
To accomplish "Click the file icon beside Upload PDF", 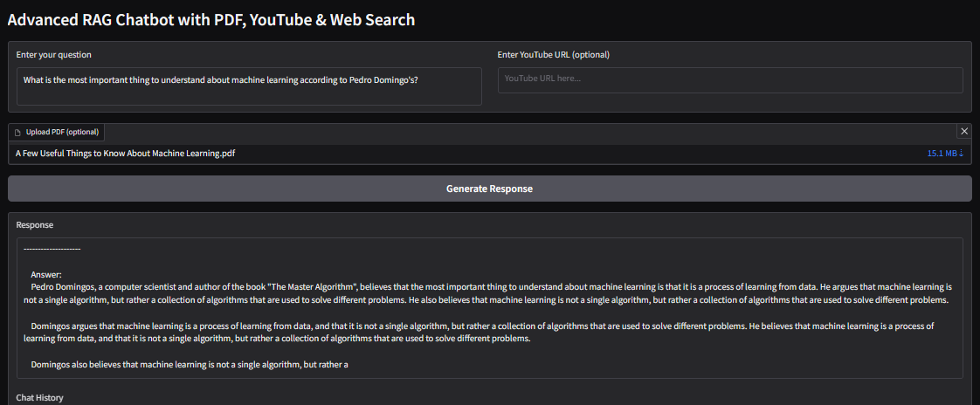I will click(17, 133).
